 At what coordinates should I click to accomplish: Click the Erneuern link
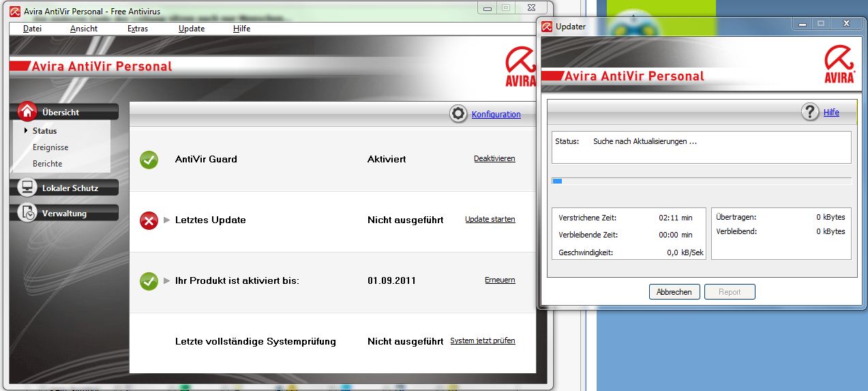[500, 280]
